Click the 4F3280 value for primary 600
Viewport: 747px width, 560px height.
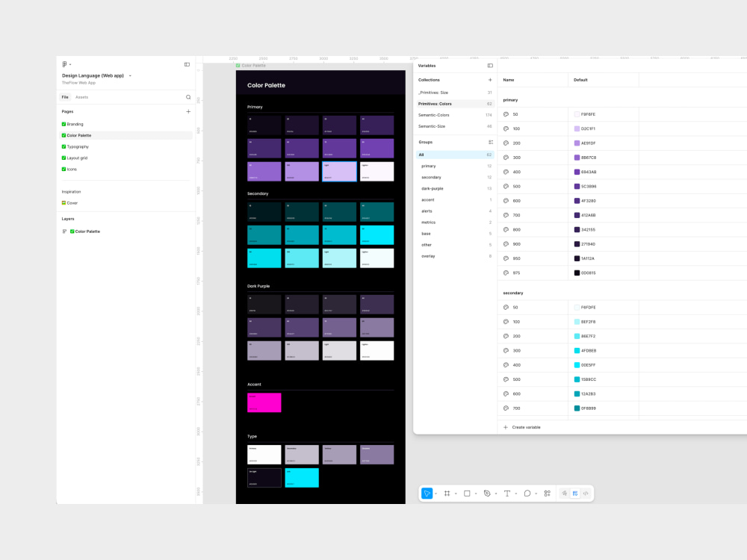[x=589, y=201]
